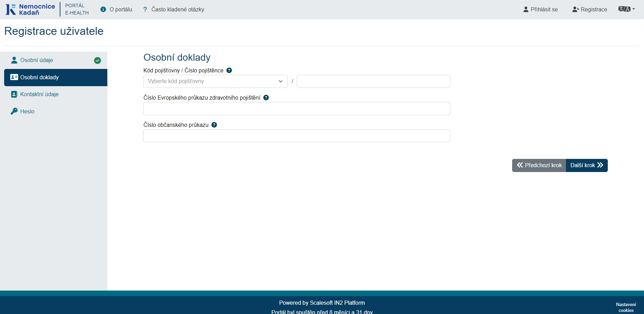
Task: Switch to Kontaktní údaje step
Action: pos(56,94)
